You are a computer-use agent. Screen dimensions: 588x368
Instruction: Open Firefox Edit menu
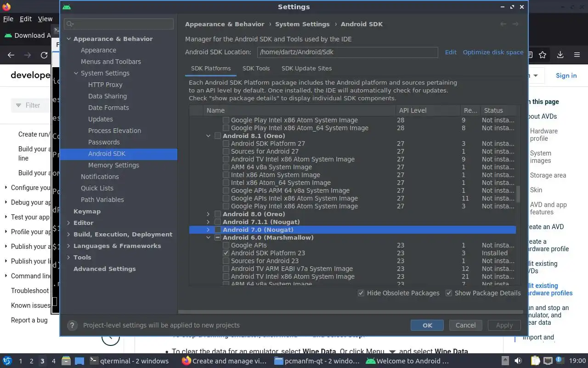coord(26,19)
